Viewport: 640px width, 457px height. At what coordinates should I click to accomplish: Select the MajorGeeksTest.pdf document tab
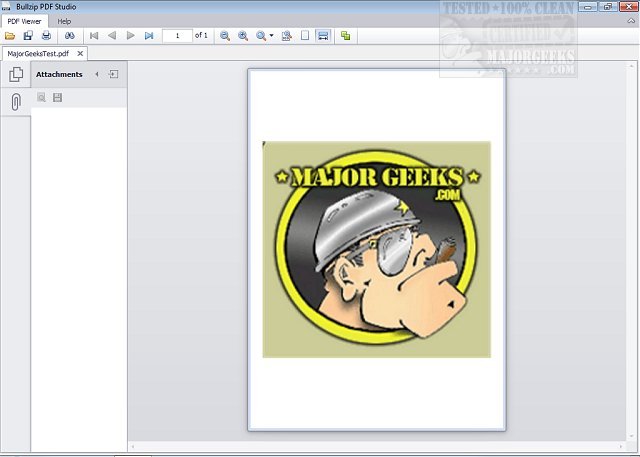[38, 53]
